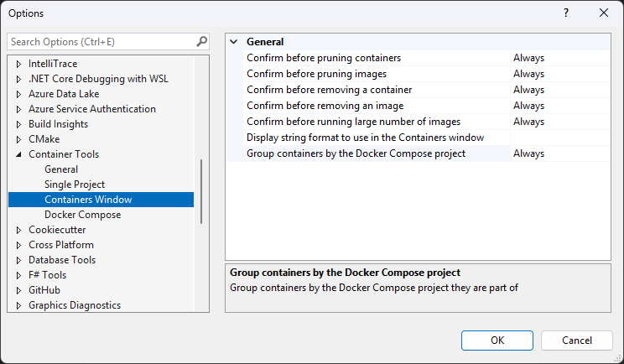The image size is (624, 364).
Task: Open value for Confirm before pruning containers
Action: (560, 58)
